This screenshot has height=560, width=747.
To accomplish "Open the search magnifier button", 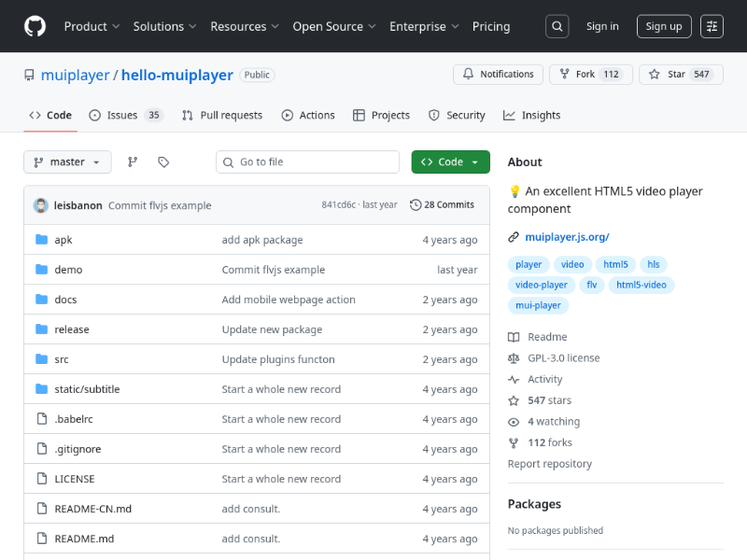I will tap(557, 26).
